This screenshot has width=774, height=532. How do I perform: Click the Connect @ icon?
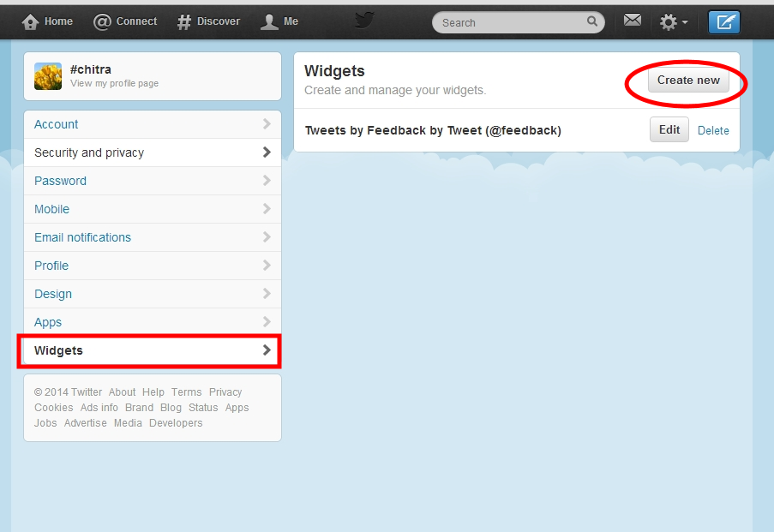point(103,21)
